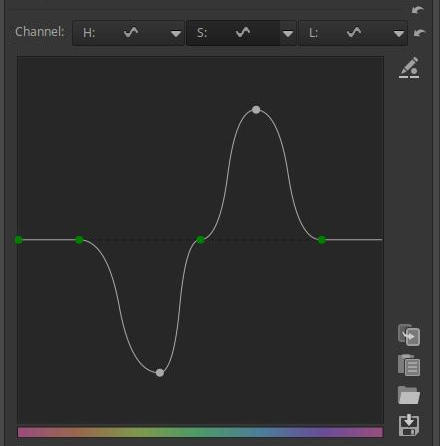Select the rightmost green control point
Viewport: 440px width, 446px height.
(322, 240)
